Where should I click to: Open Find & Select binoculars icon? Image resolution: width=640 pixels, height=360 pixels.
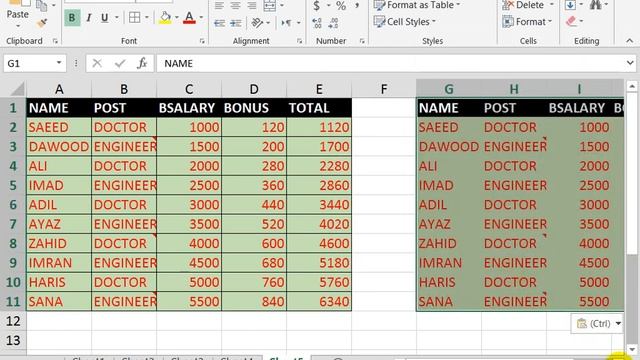click(596, 5)
